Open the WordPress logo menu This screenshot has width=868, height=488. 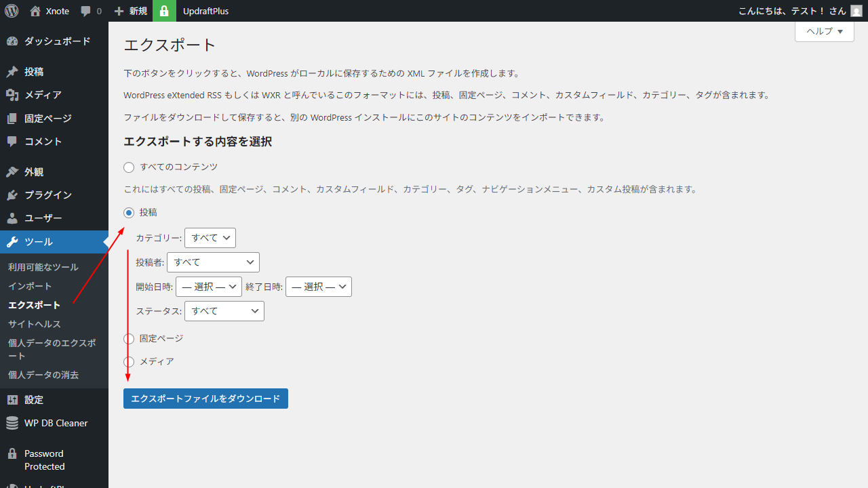click(x=12, y=11)
